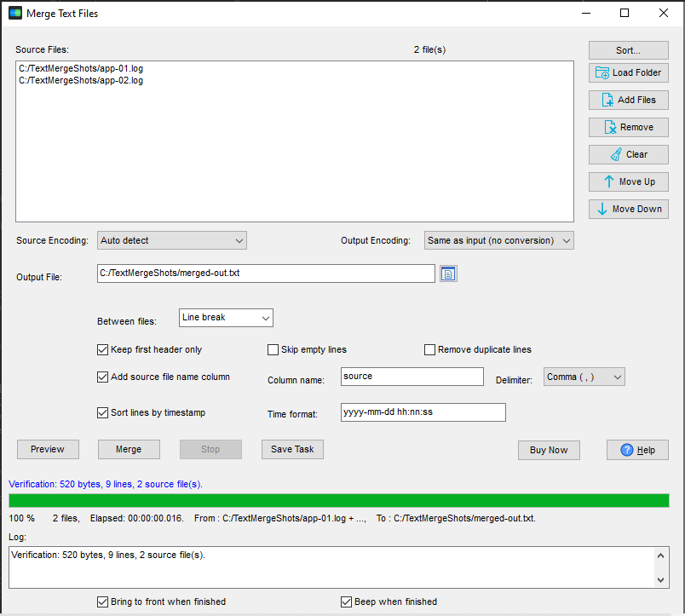Move the selected file up
This screenshot has width=685, height=616.
point(628,181)
